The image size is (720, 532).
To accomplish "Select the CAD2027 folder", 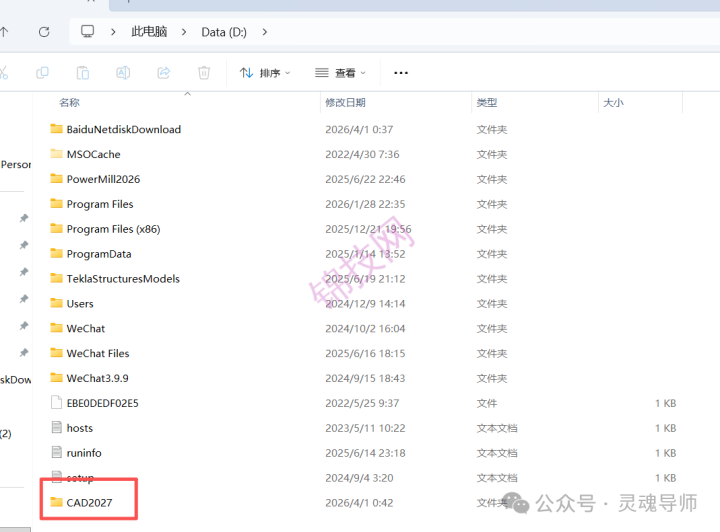I will pyautogui.click(x=88, y=503).
